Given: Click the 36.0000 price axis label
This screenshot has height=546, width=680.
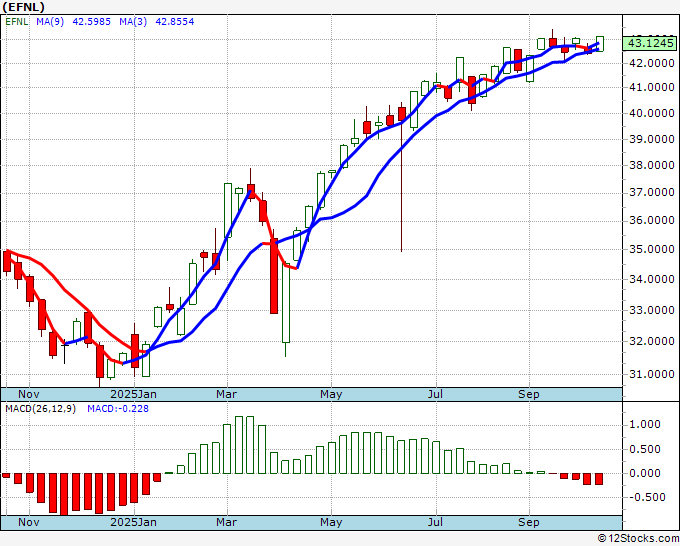Looking at the screenshot, I should pos(652,220).
